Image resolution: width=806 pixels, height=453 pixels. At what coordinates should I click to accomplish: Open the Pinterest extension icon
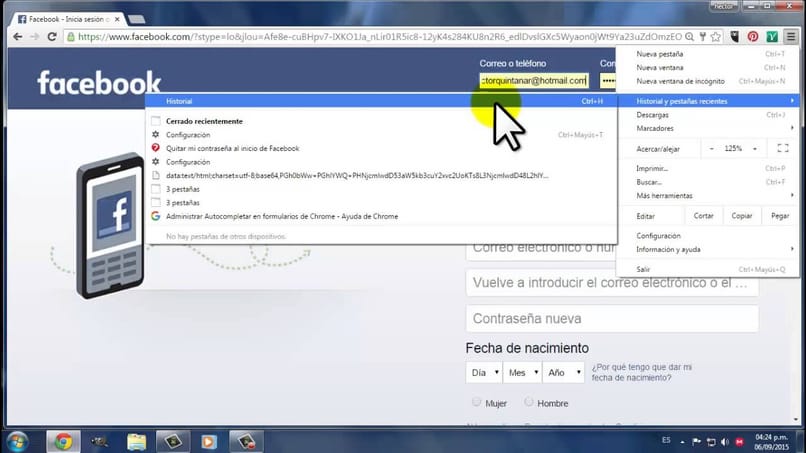(x=753, y=37)
